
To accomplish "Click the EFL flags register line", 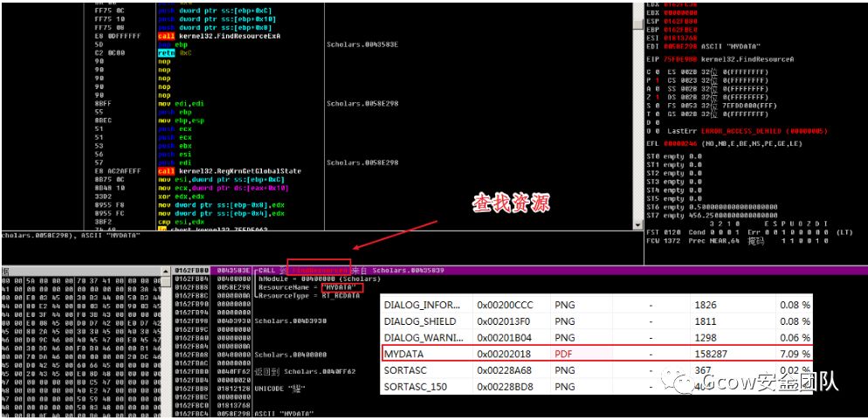I will 725,143.
